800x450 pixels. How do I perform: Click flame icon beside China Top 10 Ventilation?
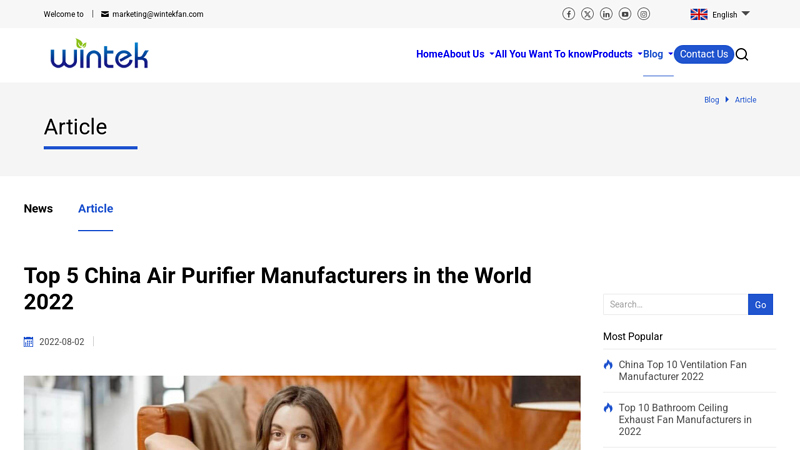pyautogui.click(x=608, y=364)
